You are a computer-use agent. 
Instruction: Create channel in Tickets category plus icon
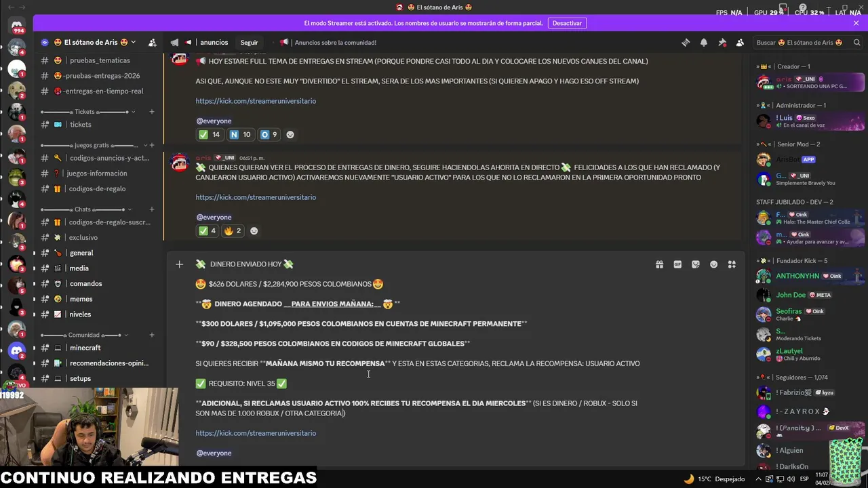click(x=152, y=112)
